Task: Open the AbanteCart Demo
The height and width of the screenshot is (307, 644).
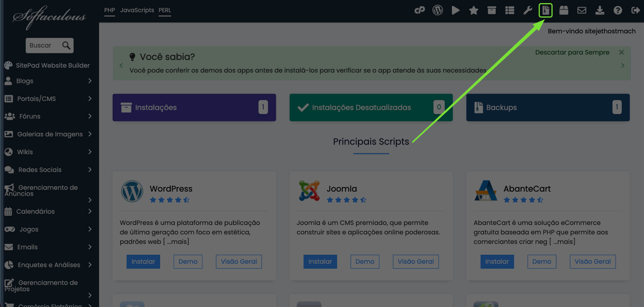Action: click(542, 262)
